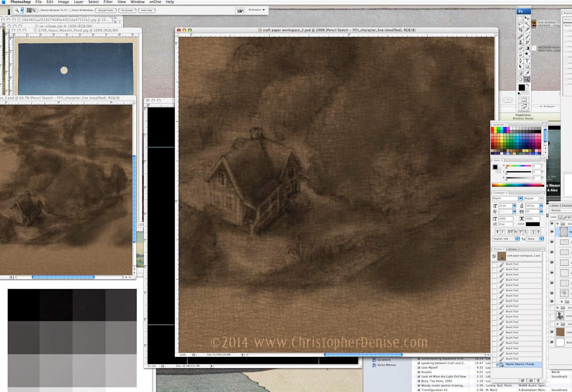Select the Move tool
572x392 pixels.
(x=527, y=18)
